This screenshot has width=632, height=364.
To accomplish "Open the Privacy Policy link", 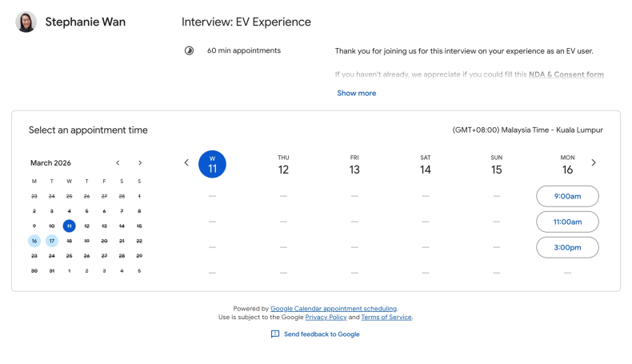I will click(326, 318).
